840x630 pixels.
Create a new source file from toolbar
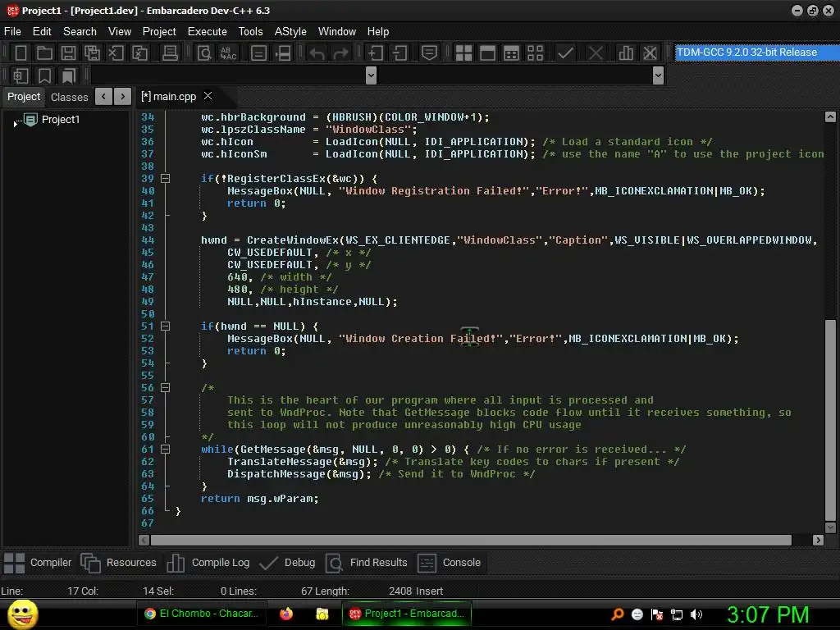(x=21, y=53)
